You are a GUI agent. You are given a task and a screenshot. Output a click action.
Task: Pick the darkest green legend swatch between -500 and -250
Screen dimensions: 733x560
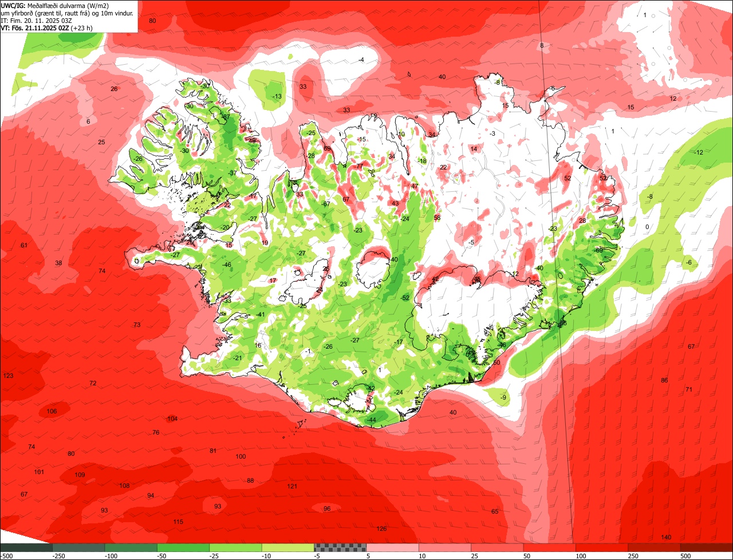click(x=26, y=547)
